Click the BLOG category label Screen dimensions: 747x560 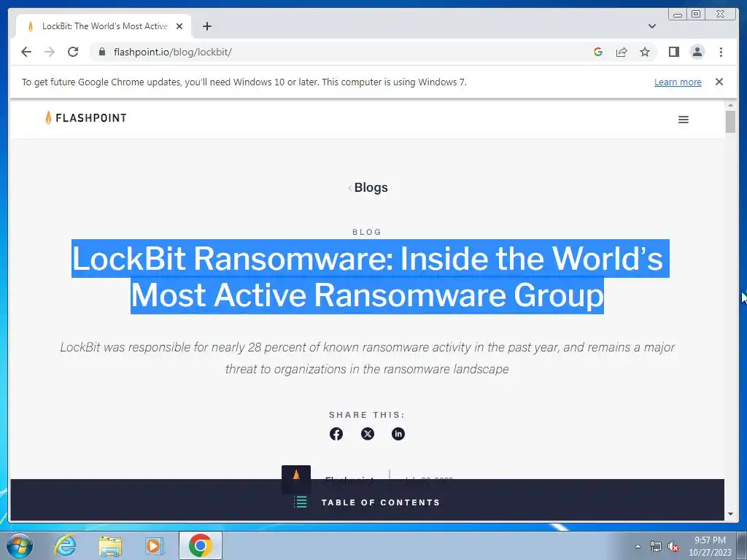click(367, 232)
